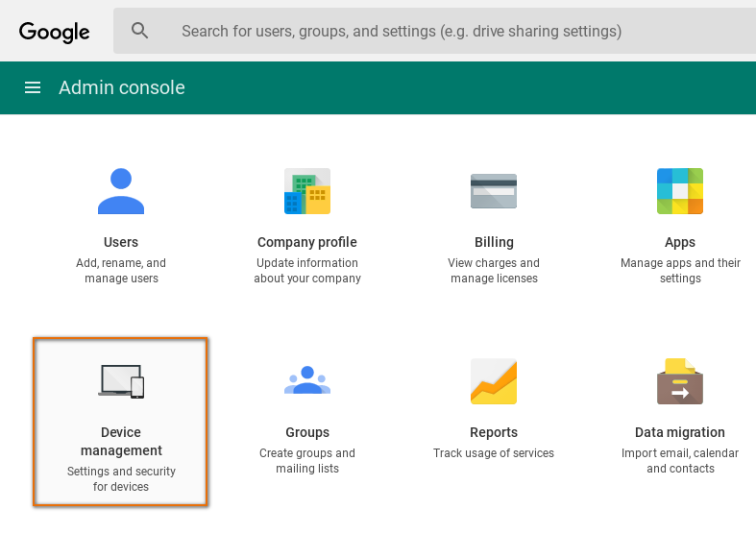Click the Google logo
Image resolution: width=756 pixels, height=534 pixels.
(x=55, y=32)
